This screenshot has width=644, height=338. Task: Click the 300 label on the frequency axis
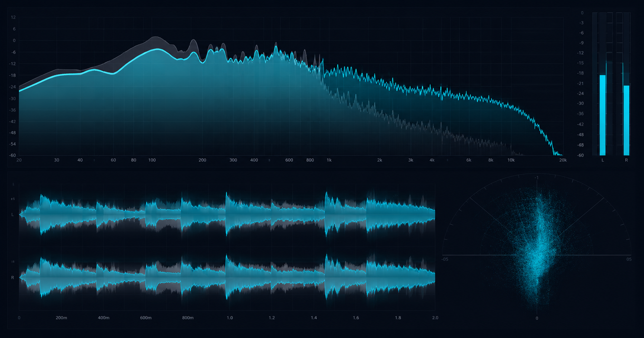pyautogui.click(x=233, y=160)
